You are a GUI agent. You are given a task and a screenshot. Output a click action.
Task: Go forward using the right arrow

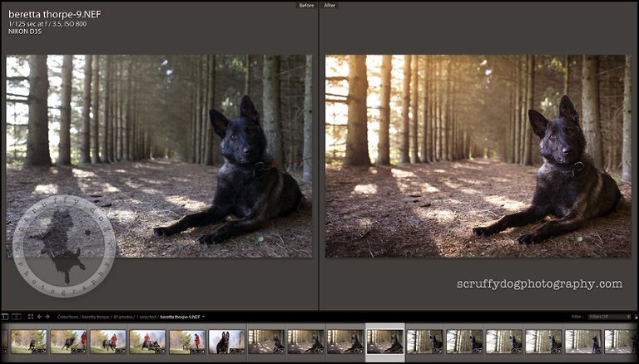47,317
